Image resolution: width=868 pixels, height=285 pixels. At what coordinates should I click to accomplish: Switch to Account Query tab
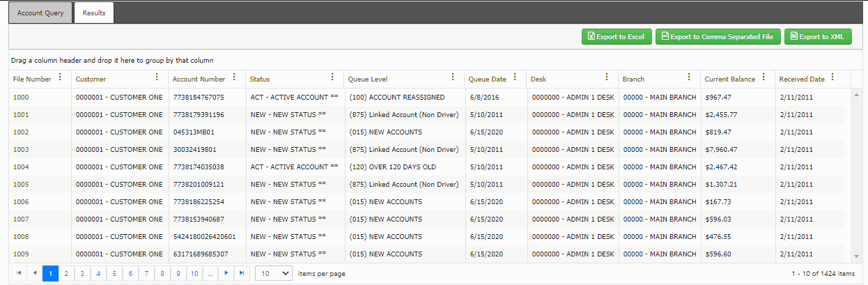pos(40,13)
